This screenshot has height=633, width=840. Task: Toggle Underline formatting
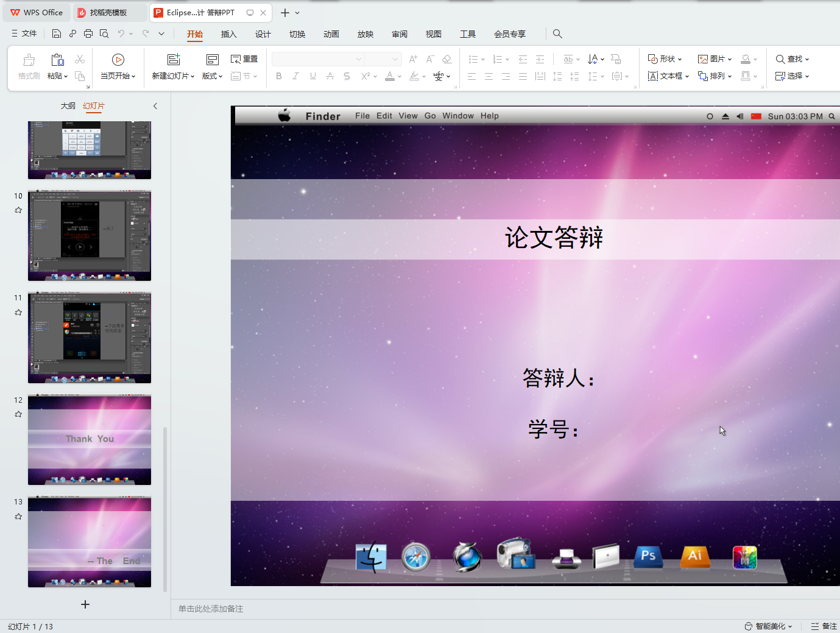point(313,76)
